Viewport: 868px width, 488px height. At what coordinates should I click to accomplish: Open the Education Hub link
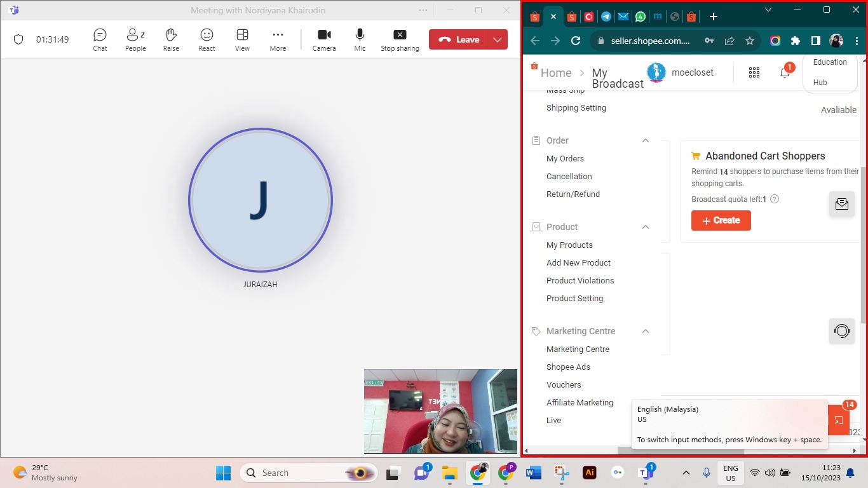tap(830, 72)
